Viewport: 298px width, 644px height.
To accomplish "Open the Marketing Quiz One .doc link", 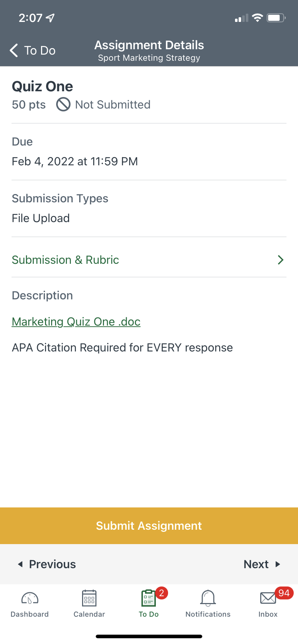I will pos(76,322).
